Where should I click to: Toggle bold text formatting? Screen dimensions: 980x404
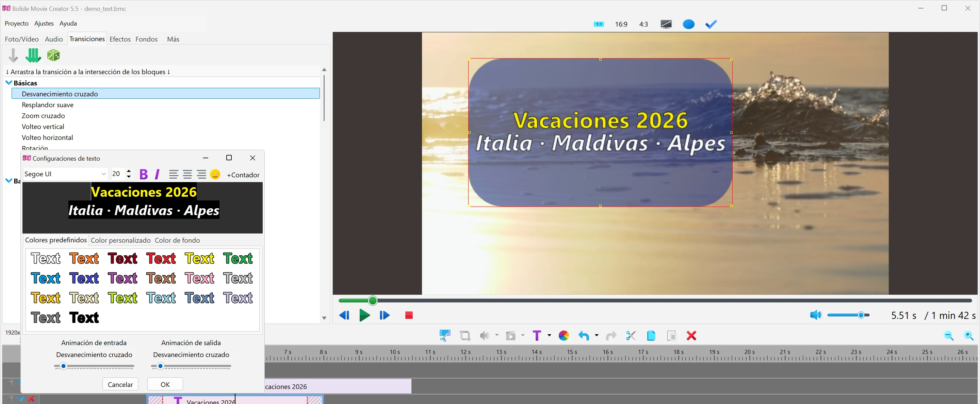click(x=143, y=174)
